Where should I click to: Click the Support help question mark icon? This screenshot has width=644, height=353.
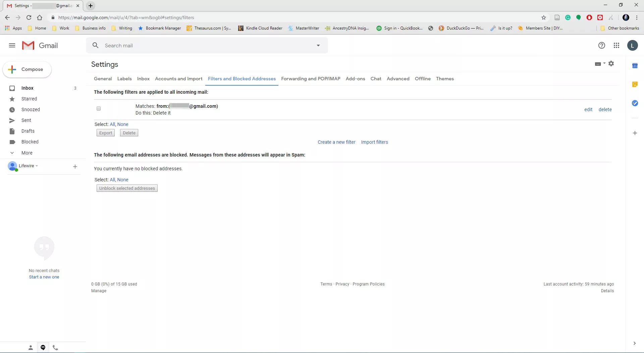click(601, 45)
